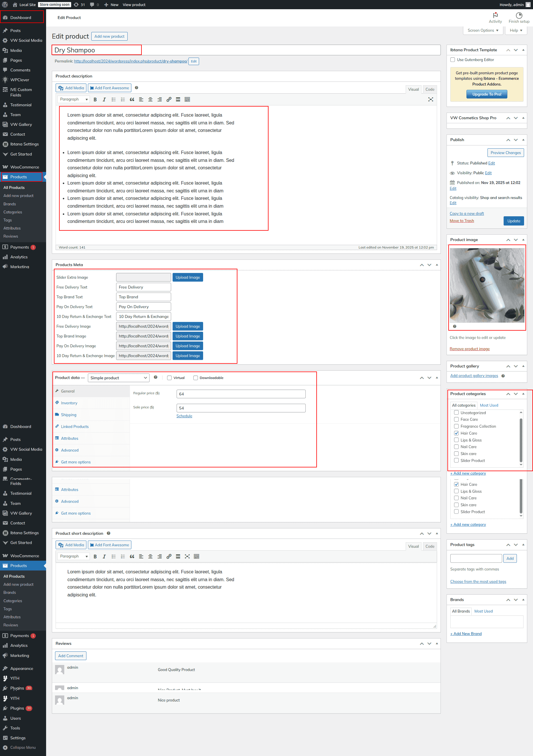The height and width of the screenshot is (756, 533).
Task: Click the Move to Trash link
Action: [462, 221]
